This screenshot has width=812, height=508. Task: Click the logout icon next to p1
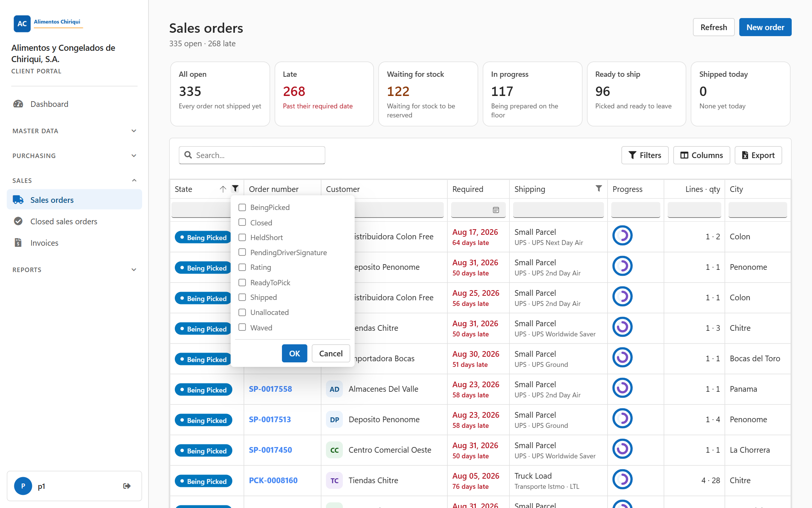127,486
